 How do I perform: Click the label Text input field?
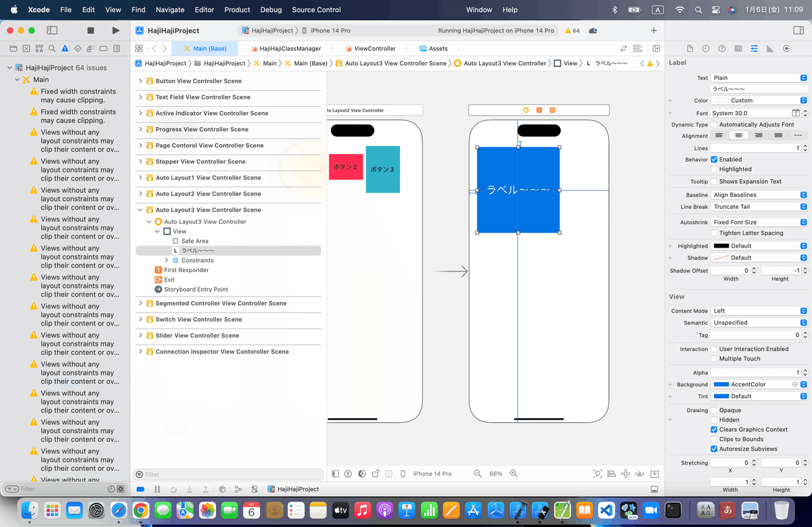tap(759, 89)
